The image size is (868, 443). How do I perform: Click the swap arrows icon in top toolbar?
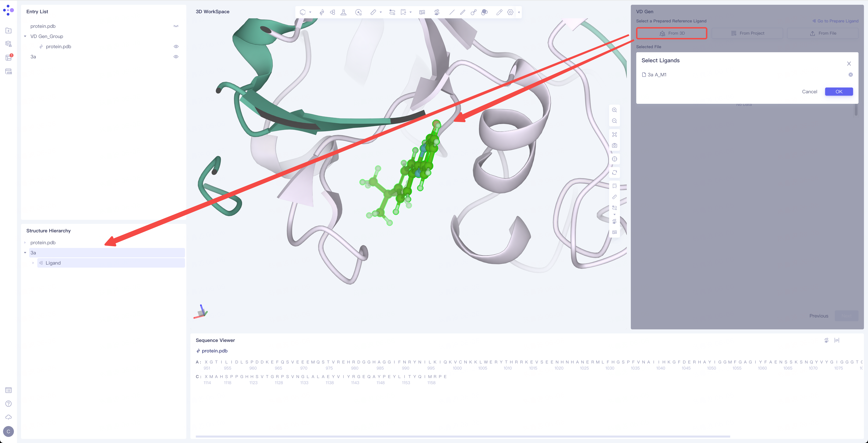437,12
